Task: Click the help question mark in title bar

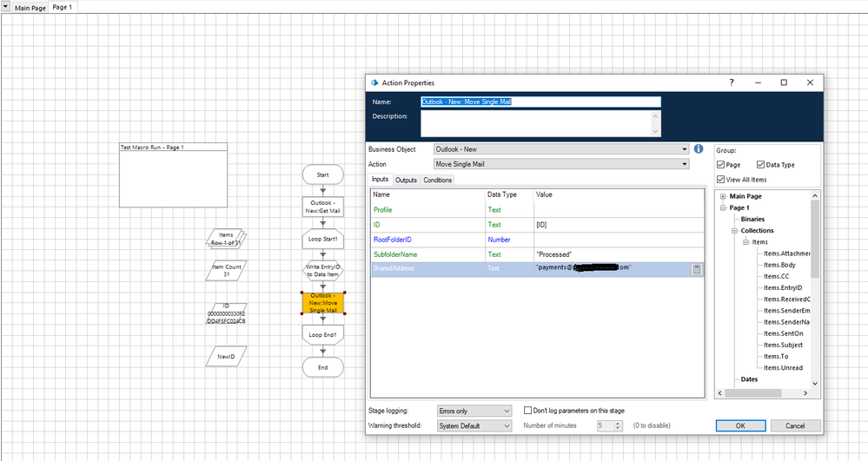Action: [x=730, y=82]
